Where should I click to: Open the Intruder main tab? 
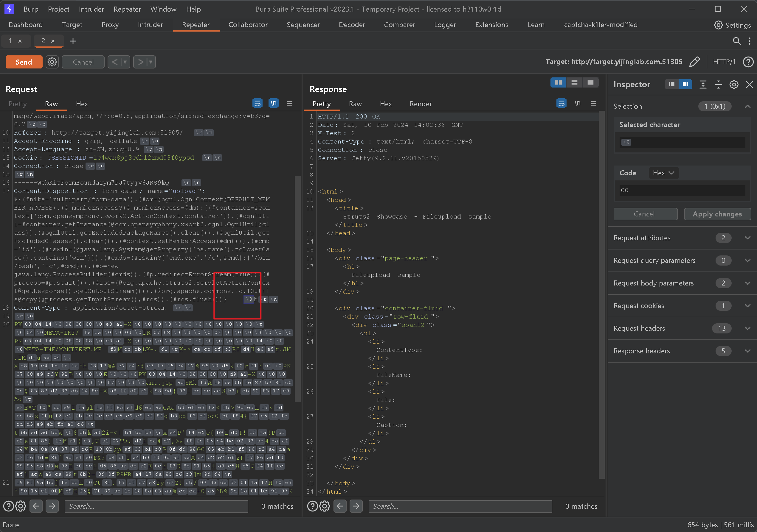pos(150,25)
